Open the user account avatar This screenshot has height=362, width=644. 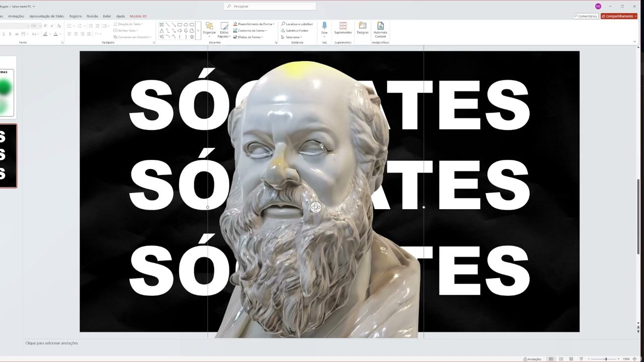pyautogui.click(x=598, y=6)
